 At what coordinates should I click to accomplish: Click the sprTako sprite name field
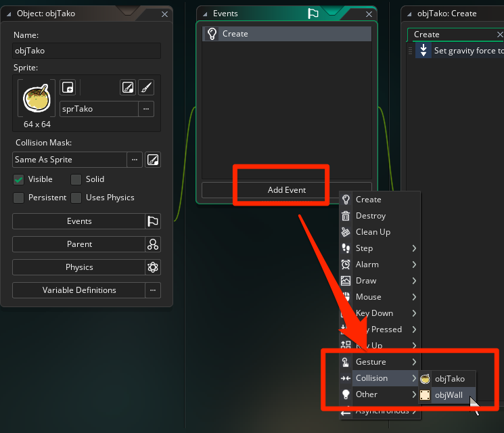99,109
